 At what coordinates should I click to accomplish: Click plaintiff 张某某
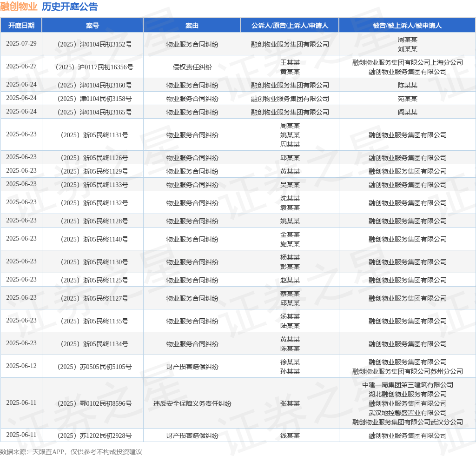click(290, 403)
